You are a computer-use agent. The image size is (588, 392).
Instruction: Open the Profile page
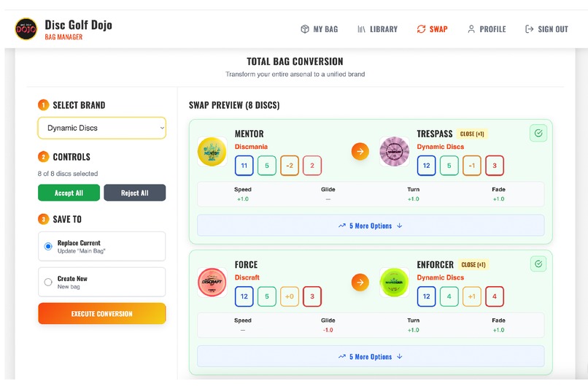pyautogui.click(x=487, y=29)
